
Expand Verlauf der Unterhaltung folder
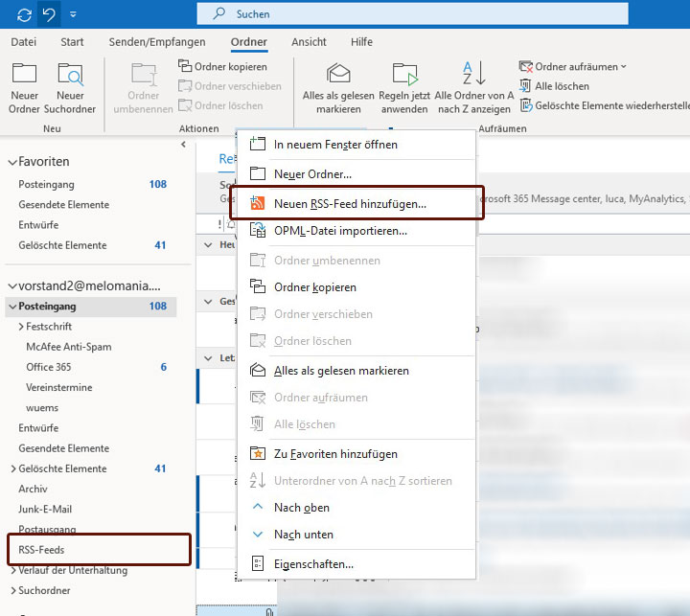13,570
